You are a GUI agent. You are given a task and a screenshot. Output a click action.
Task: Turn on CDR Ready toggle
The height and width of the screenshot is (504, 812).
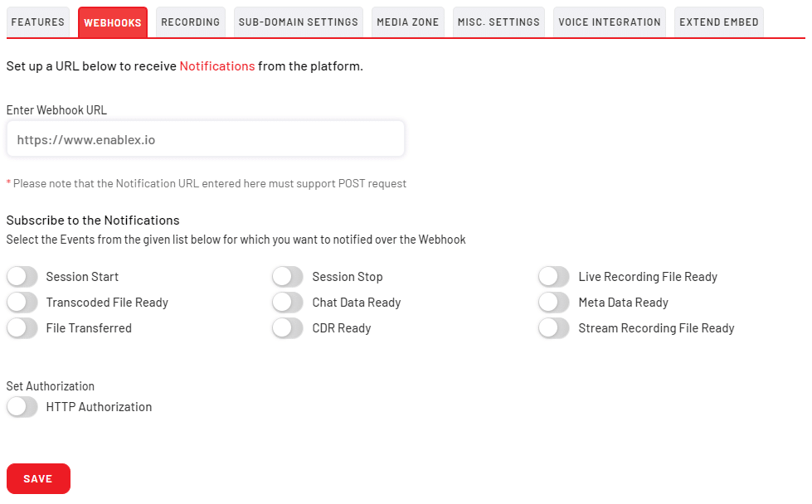click(288, 328)
